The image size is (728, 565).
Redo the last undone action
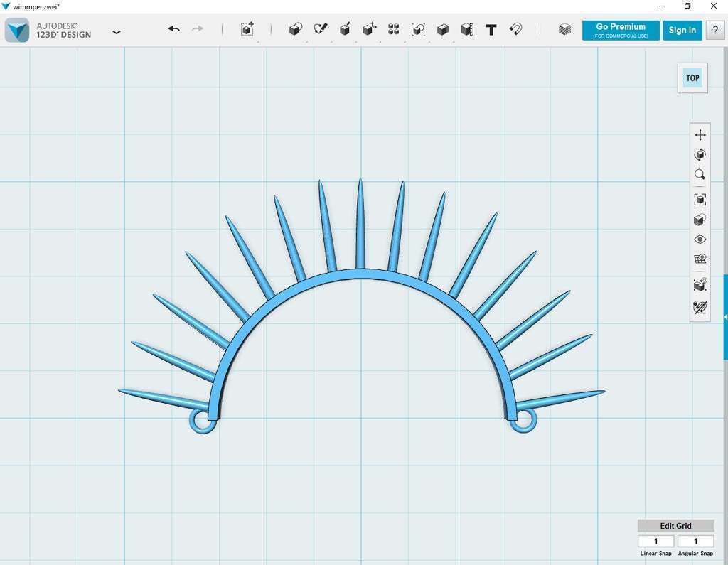[x=198, y=29]
